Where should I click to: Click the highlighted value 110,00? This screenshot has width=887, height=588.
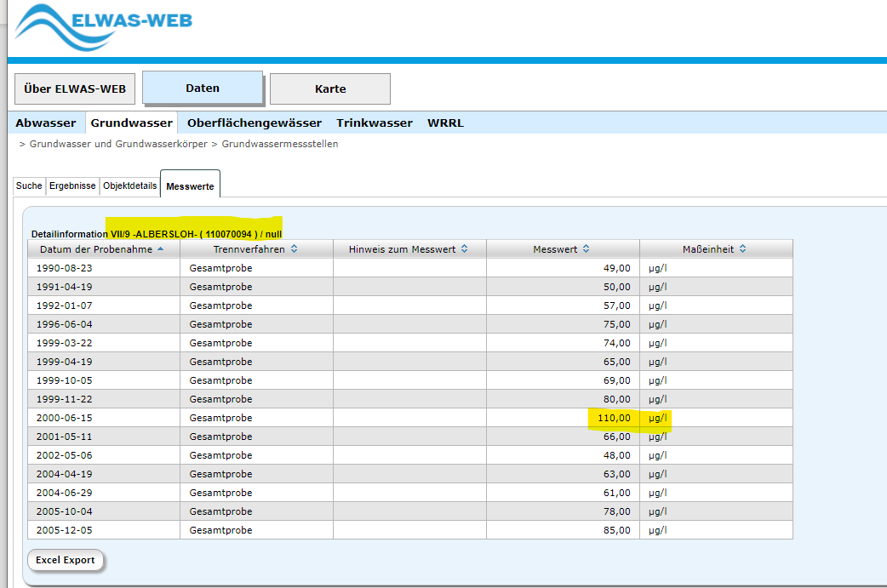[614, 418]
